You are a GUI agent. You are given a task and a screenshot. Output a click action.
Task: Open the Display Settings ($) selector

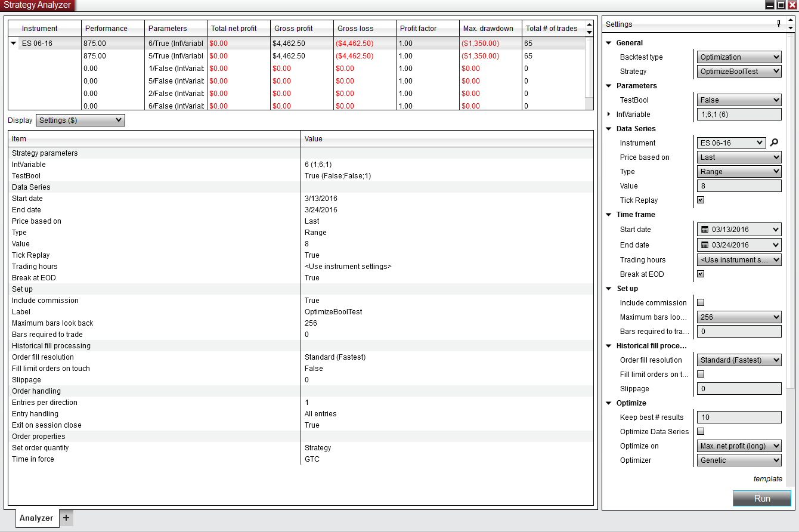[x=80, y=120]
